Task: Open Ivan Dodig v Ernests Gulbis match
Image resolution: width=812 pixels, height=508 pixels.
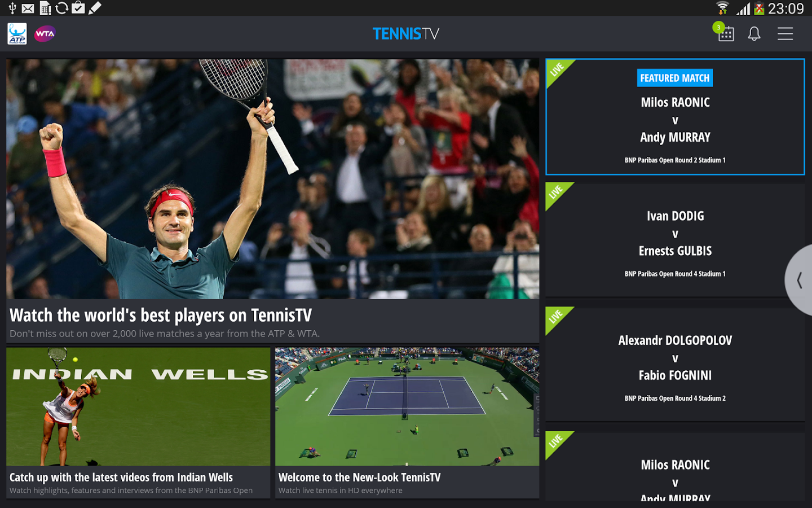Action: click(675, 240)
